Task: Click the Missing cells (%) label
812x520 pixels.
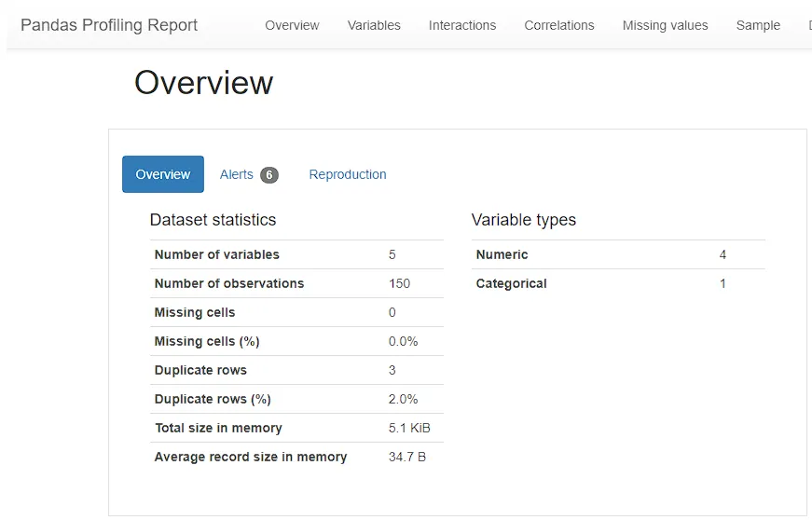Action: pos(207,341)
